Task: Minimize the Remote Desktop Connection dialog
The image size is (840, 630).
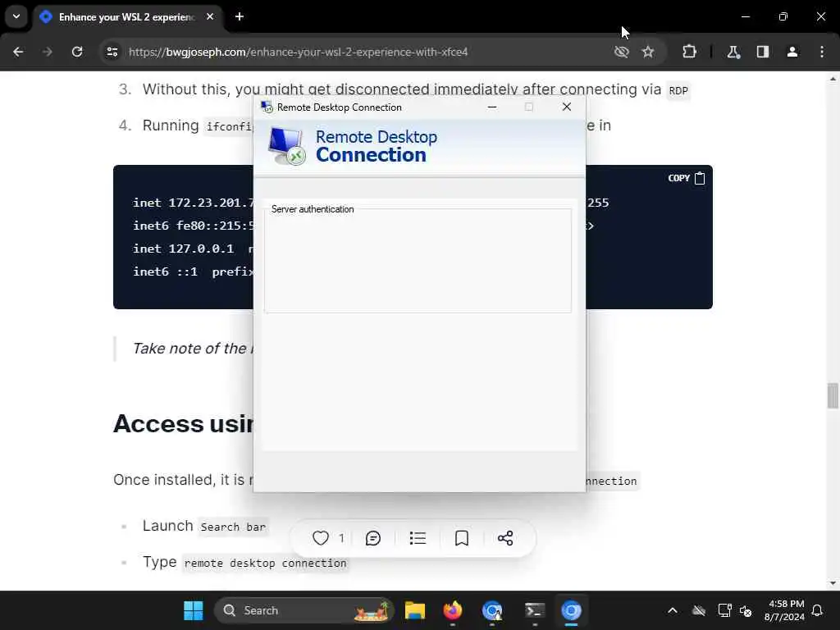Action: [492, 107]
